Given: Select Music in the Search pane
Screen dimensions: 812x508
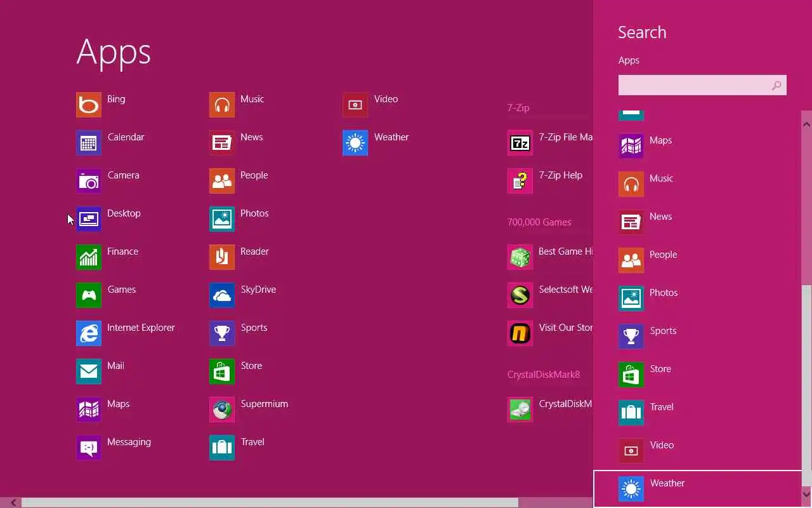Looking at the screenshot, I should click(698, 184).
